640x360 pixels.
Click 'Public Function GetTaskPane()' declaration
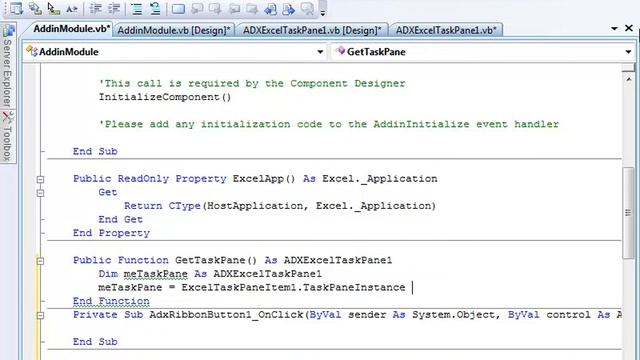tap(233, 260)
